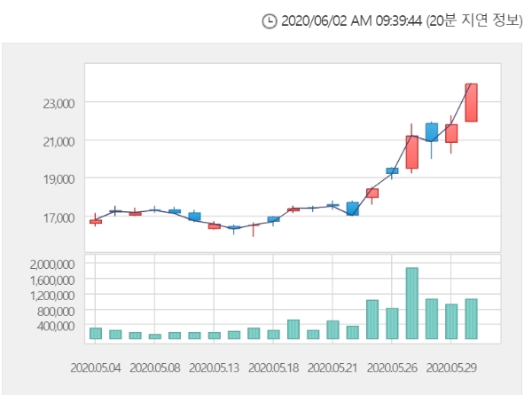Click the 400,000 volume axis label
This screenshot has height=395, width=532.
(x=56, y=326)
